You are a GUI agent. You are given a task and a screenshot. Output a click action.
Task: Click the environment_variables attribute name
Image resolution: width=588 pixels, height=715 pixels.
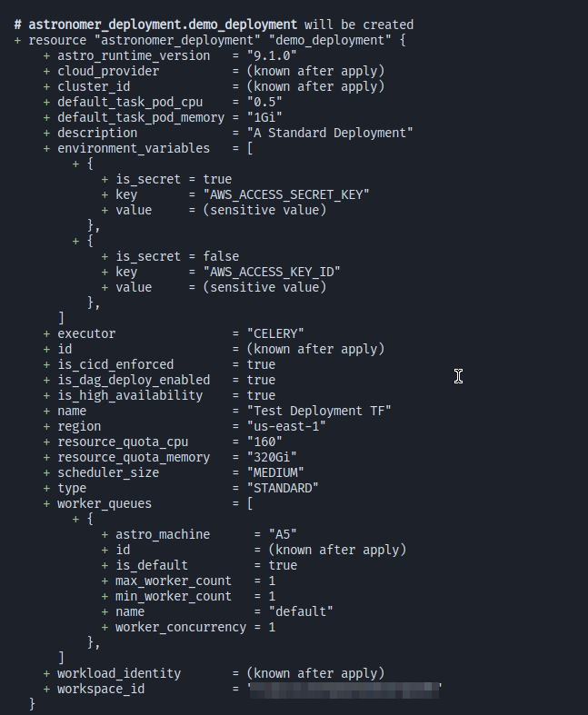pyautogui.click(x=134, y=148)
